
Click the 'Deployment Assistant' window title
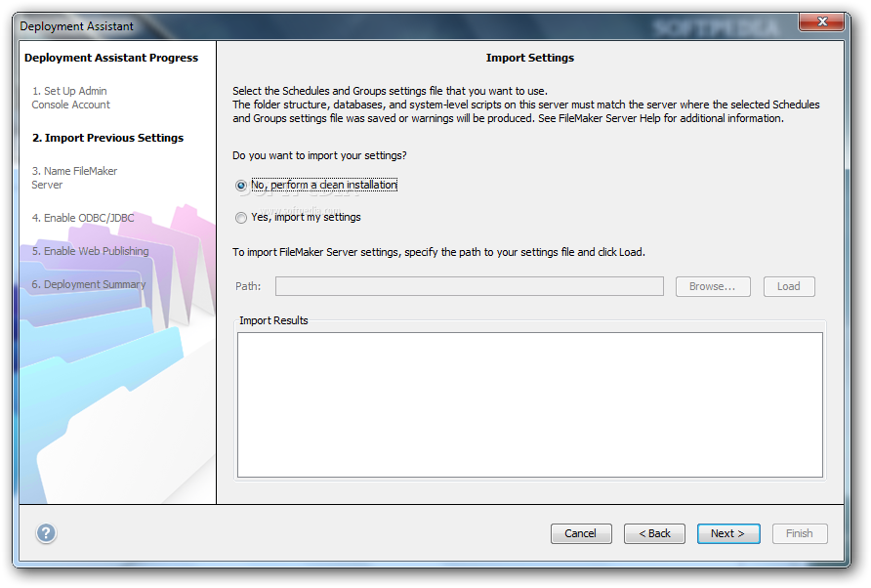point(77,26)
